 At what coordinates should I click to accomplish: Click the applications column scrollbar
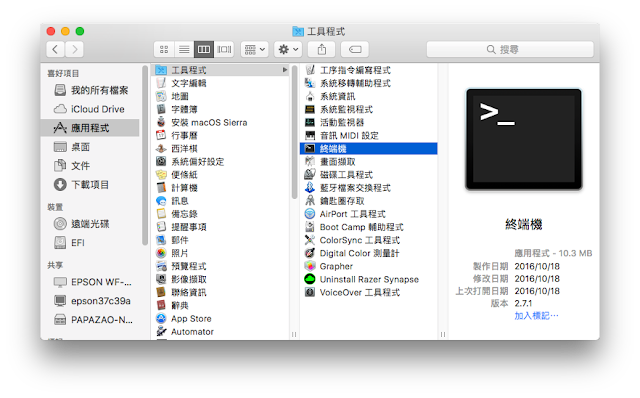(x=295, y=132)
